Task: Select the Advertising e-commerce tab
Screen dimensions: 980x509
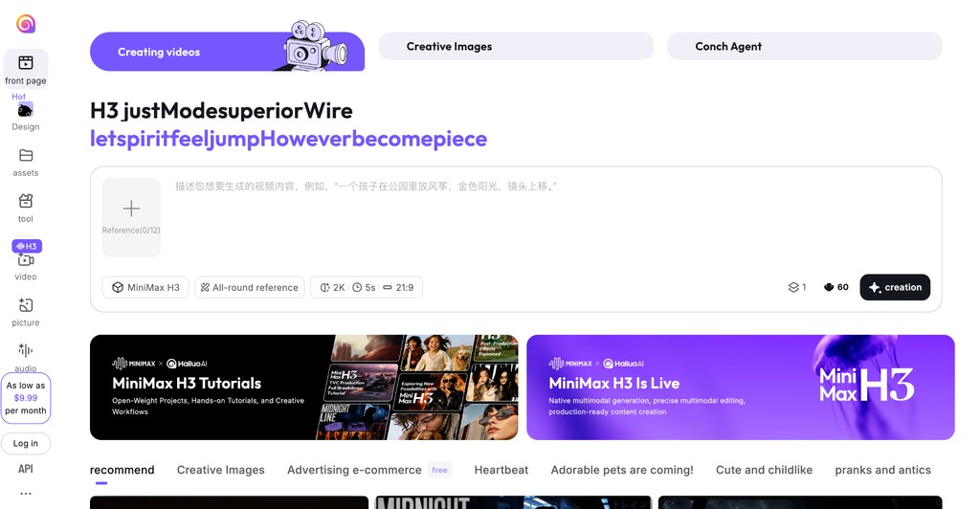Action: click(354, 470)
